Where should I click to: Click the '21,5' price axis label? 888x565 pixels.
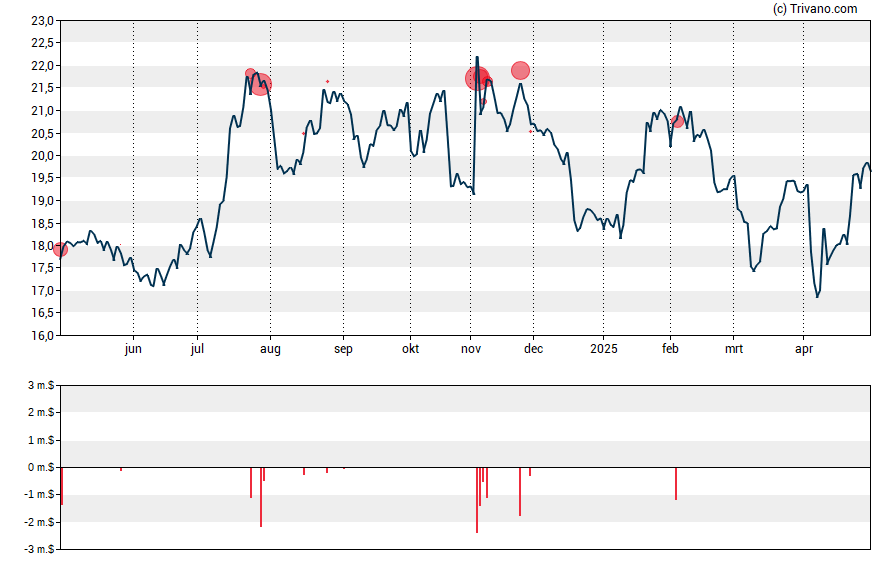coord(42,88)
